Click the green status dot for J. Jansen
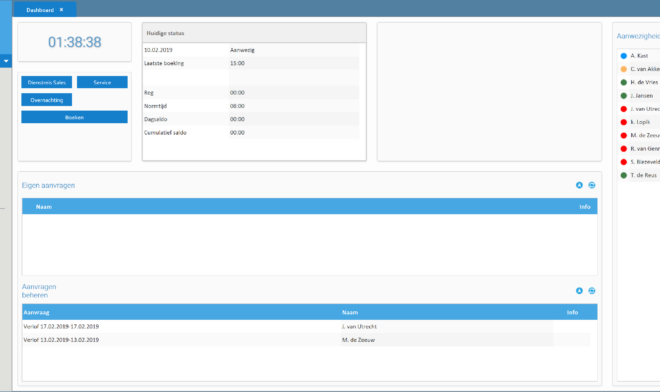This screenshot has width=660, height=392. [x=624, y=96]
